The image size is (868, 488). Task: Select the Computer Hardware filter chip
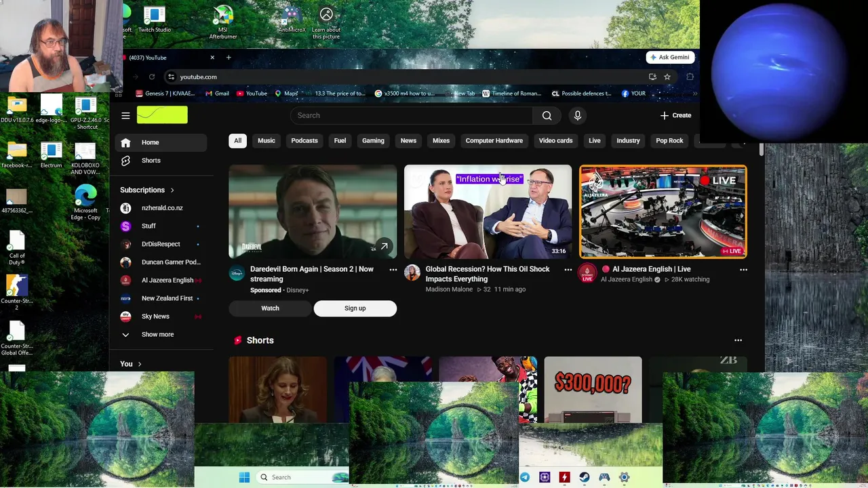494,140
